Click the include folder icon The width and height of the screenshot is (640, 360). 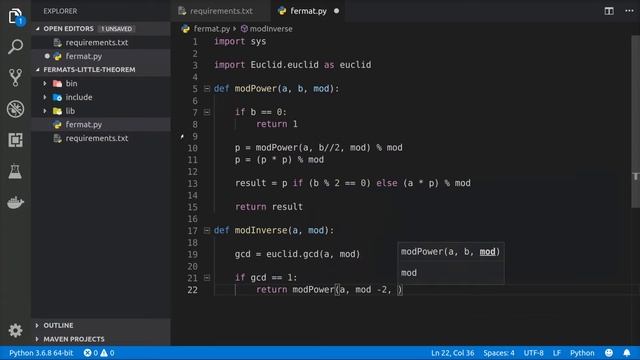(58, 98)
